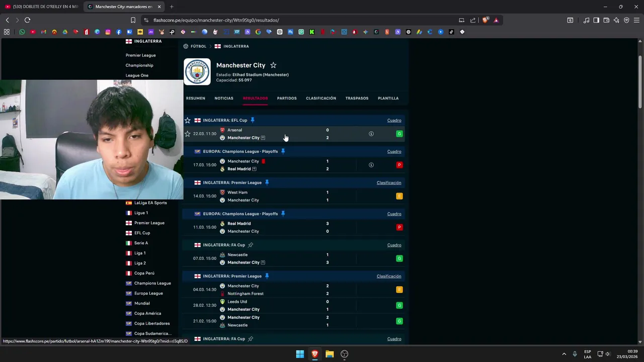
Task: Bookmark this page icon
Action: tap(133, 20)
